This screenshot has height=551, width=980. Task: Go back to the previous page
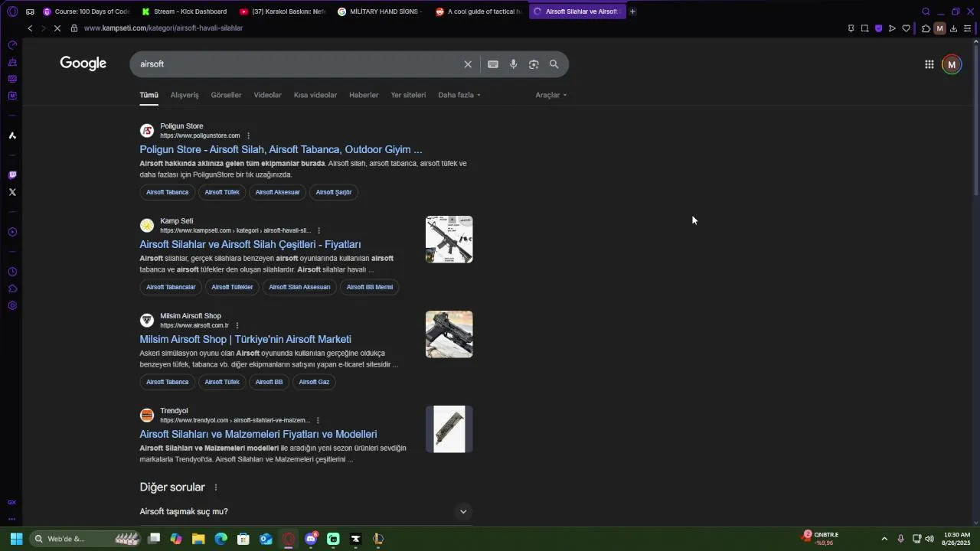pos(30,28)
